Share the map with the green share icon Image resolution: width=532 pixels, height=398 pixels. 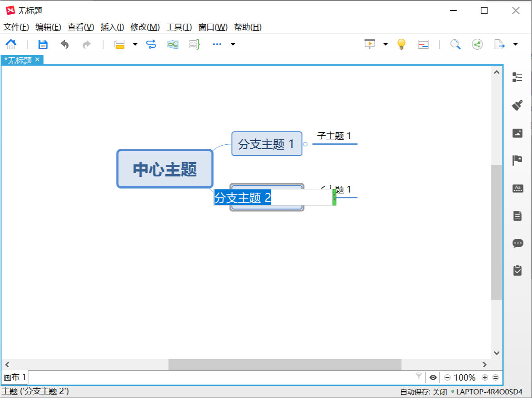478,44
